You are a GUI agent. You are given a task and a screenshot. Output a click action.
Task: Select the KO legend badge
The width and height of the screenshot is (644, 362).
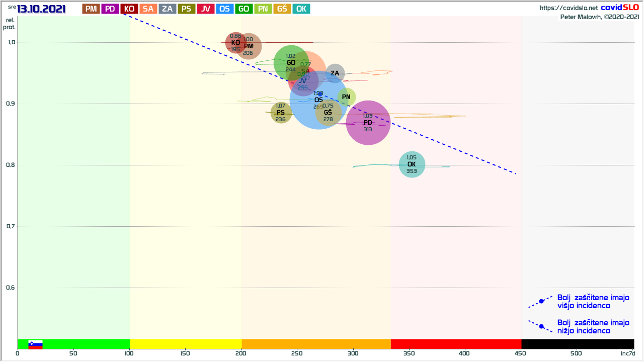point(129,9)
